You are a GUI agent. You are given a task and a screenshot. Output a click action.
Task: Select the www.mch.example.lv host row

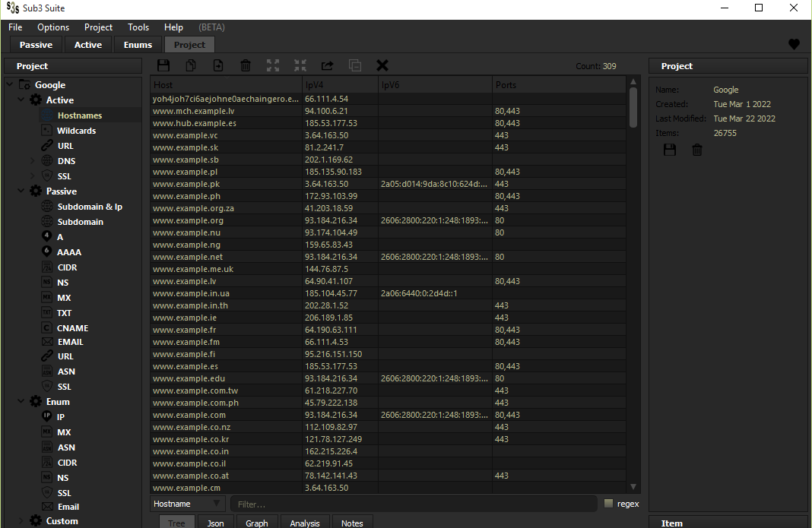coord(388,111)
